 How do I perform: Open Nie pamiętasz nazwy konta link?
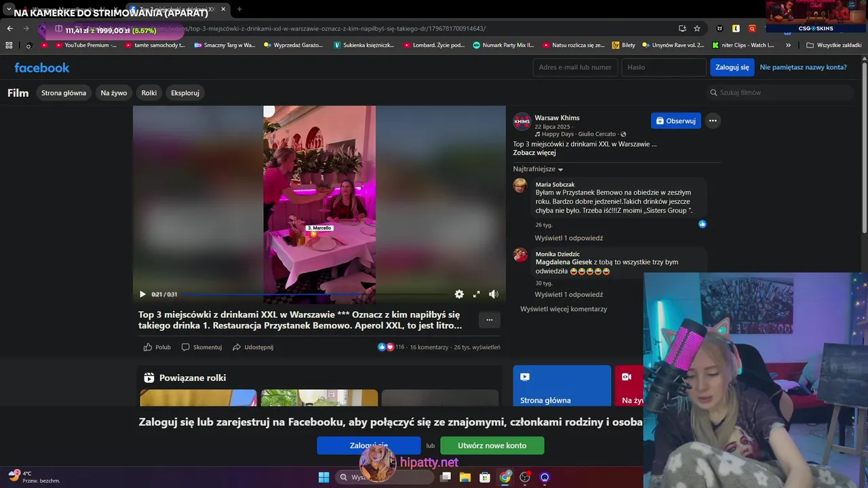click(x=803, y=67)
